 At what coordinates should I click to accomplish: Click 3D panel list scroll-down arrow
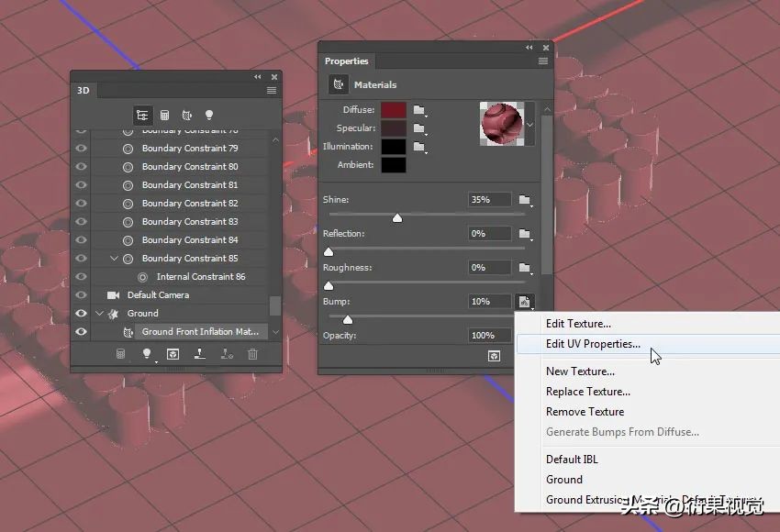tap(275, 332)
